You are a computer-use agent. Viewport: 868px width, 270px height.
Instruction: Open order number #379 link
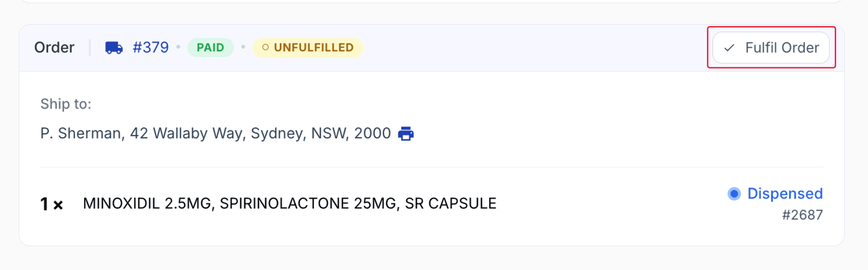pyautogui.click(x=151, y=48)
